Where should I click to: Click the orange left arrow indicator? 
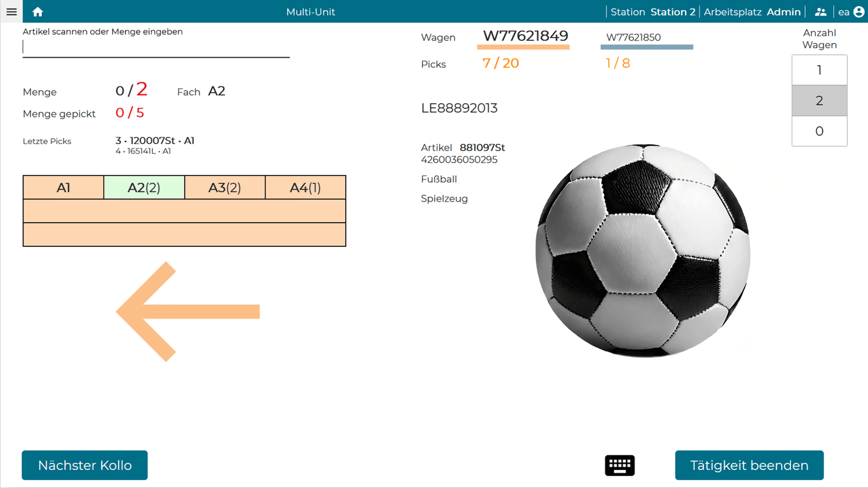188,312
